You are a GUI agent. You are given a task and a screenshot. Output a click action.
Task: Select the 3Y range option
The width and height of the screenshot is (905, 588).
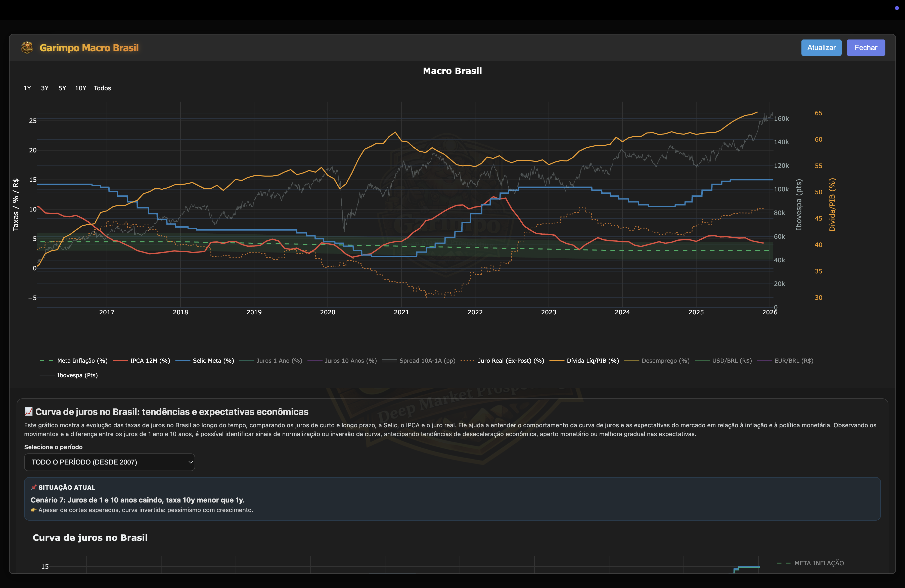44,88
